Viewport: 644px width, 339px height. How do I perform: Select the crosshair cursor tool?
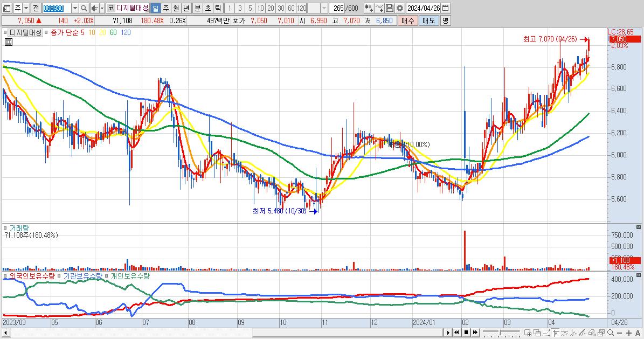(557, 333)
